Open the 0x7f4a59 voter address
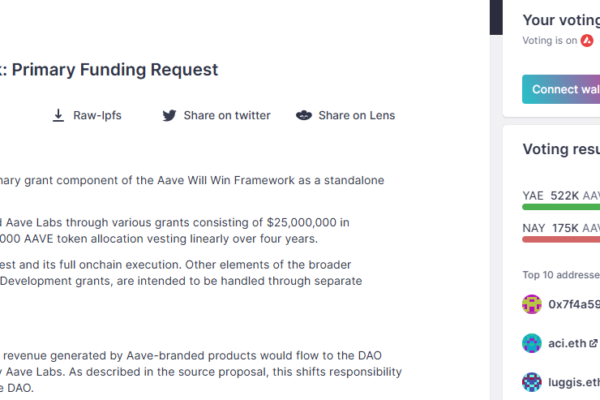The width and height of the screenshot is (600, 400). pyautogui.click(x=573, y=304)
